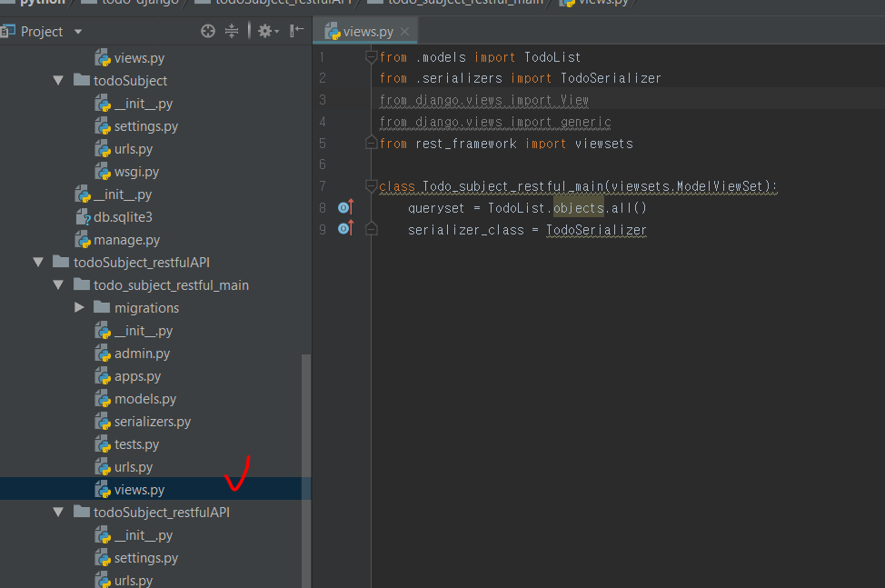Open urls.py under todoSubject folder
This screenshot has height=588, width=885.
tap(134, 149)
